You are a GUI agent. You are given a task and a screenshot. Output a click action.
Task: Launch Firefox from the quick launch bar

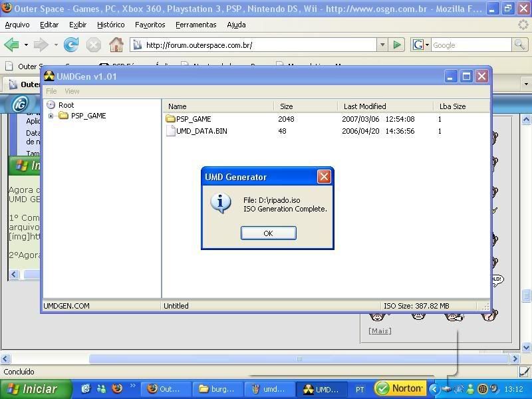coord(117,388)
